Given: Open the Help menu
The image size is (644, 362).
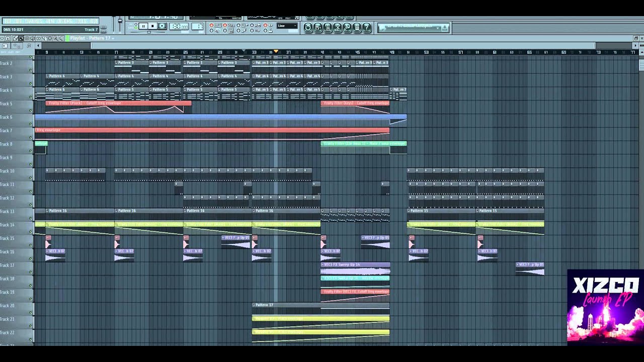Looking at the screenshot, I should 93,22.
